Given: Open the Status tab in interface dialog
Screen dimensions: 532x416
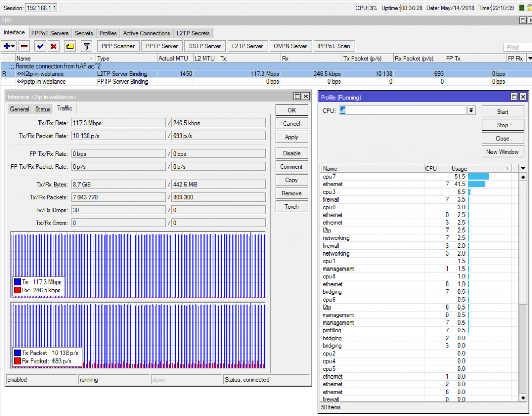Looking at the screenshot, I should click(43, 109).
